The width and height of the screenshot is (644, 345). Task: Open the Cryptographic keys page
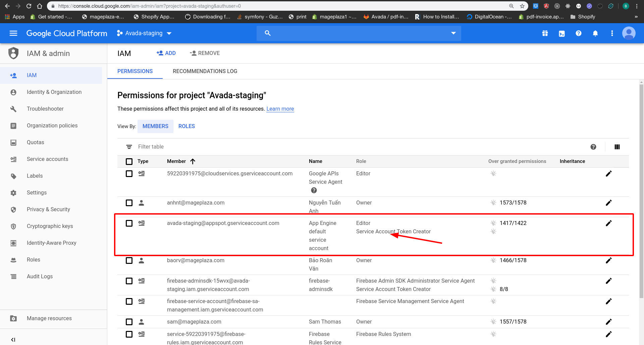[50, 226]
